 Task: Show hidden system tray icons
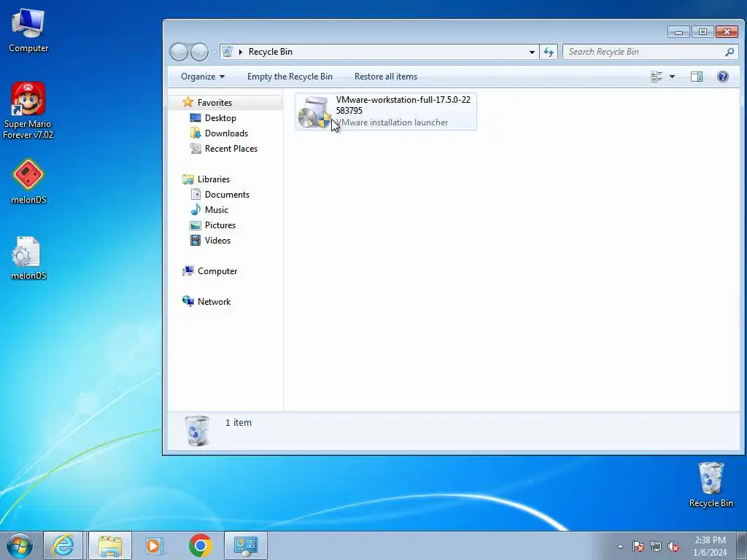tap(620, 546)
